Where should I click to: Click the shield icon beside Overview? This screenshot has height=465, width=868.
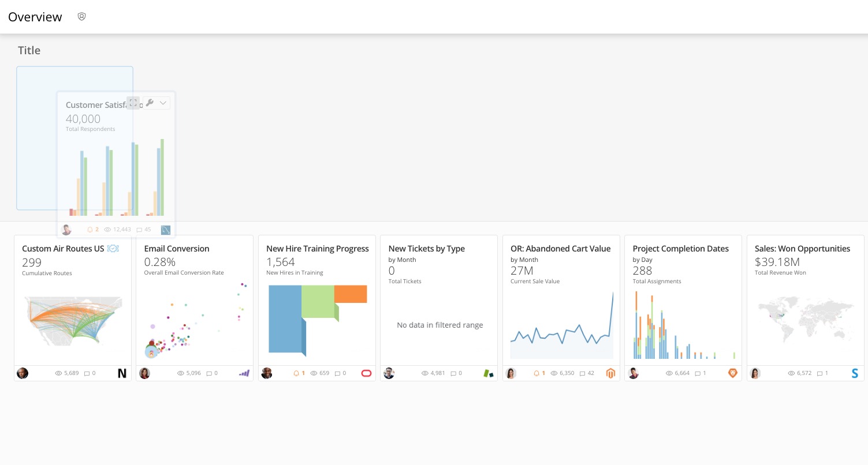(81, 17)
